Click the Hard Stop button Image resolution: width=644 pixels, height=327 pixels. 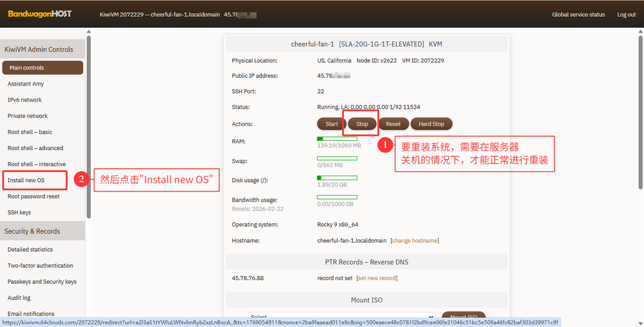[431, 124]
